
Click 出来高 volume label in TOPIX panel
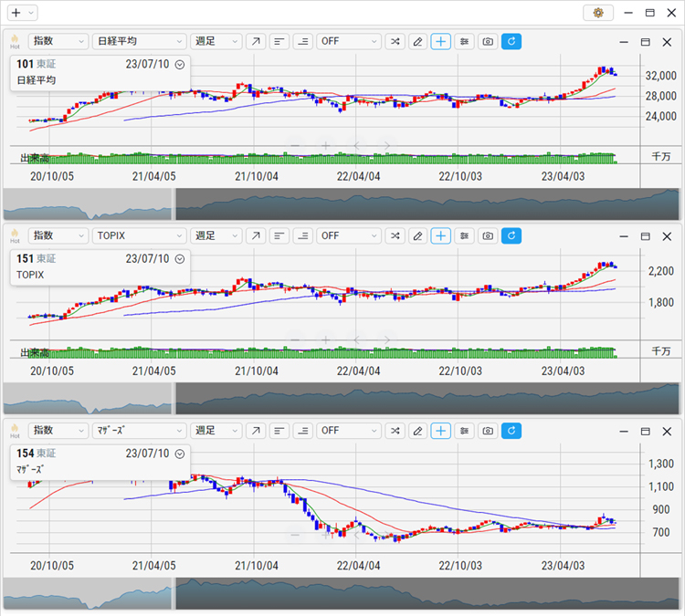35,353
